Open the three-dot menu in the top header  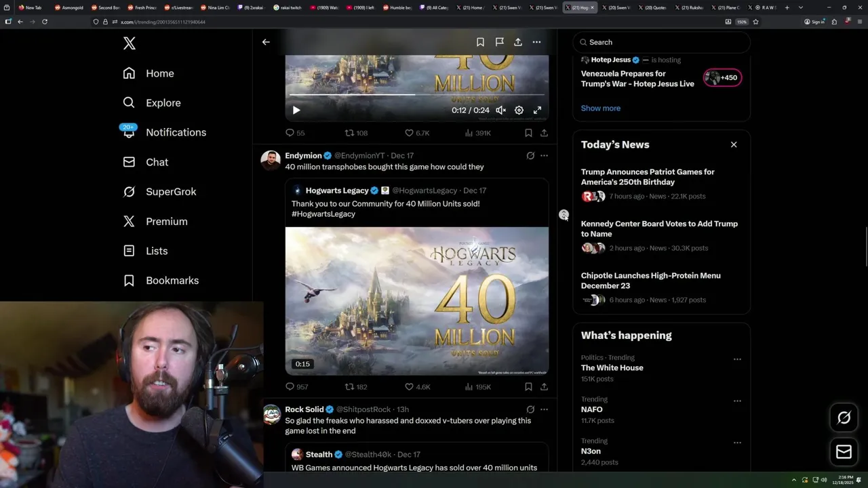click(536, 42)
